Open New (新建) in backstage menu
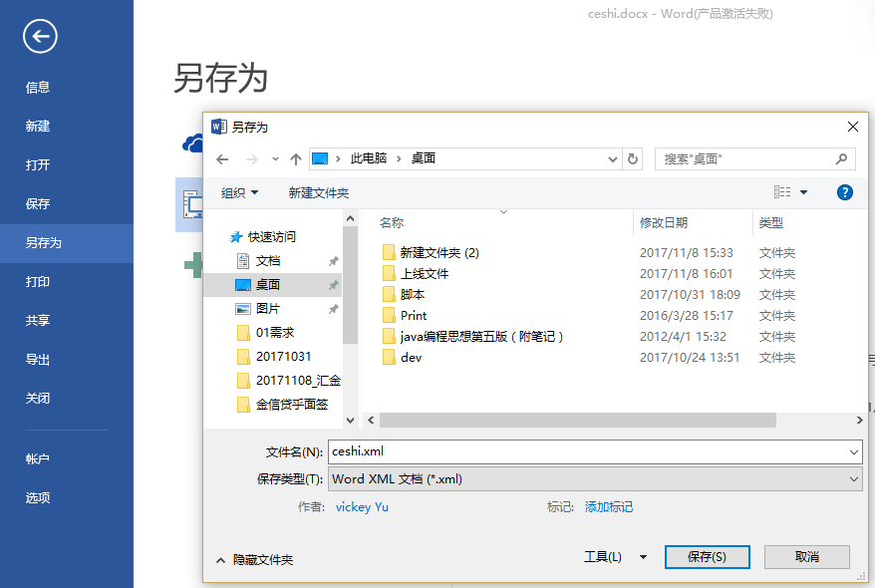The height and width of the screenshot is (588, 875). coord(38,127)
